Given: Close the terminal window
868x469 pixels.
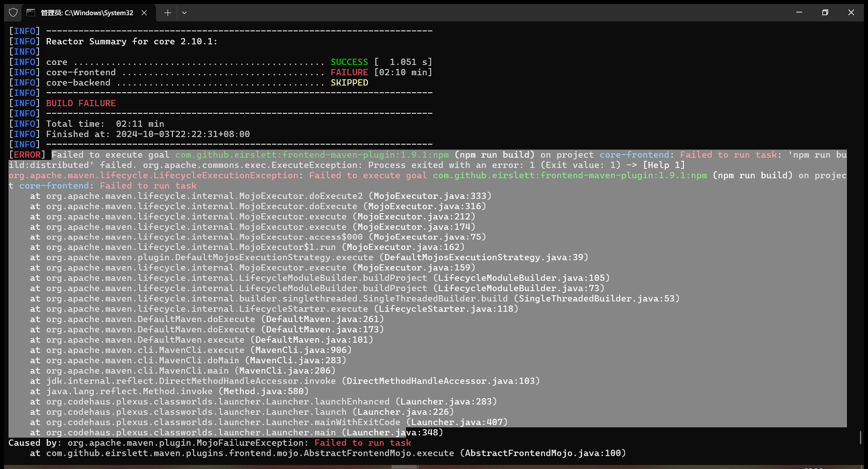Looking at the screenshot, I should tap(851, 13).
